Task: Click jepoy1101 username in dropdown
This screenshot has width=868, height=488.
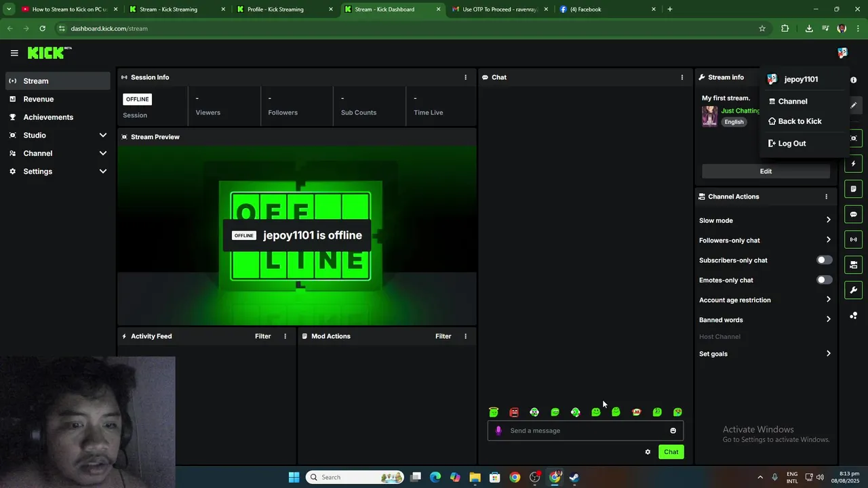Action: 801,79
